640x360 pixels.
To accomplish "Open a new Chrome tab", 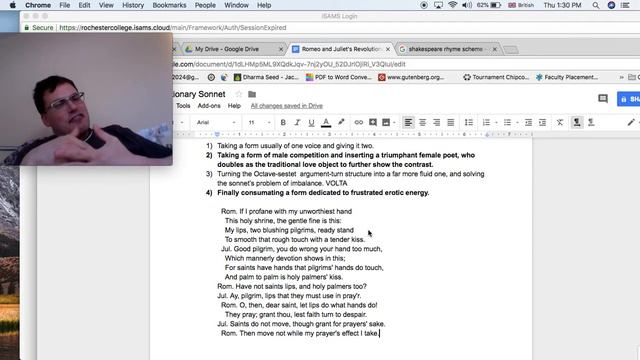I will (511, 49).
